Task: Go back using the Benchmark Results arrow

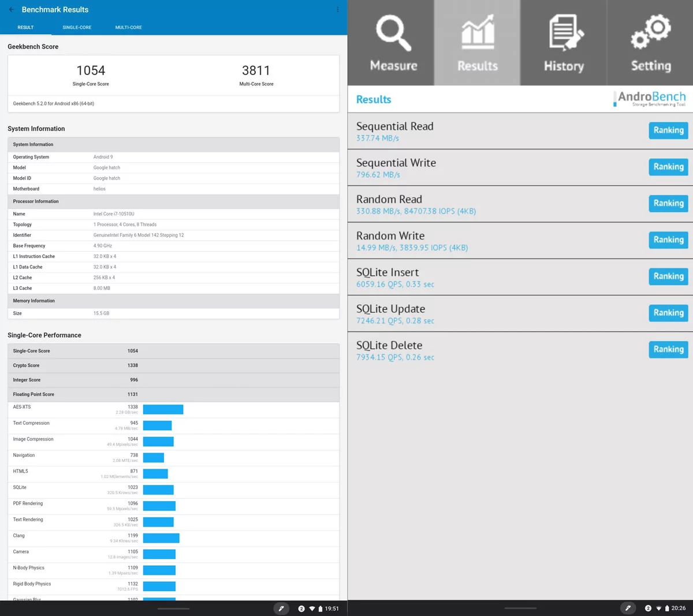Action: pyautogui.click(x=12, y=9)
